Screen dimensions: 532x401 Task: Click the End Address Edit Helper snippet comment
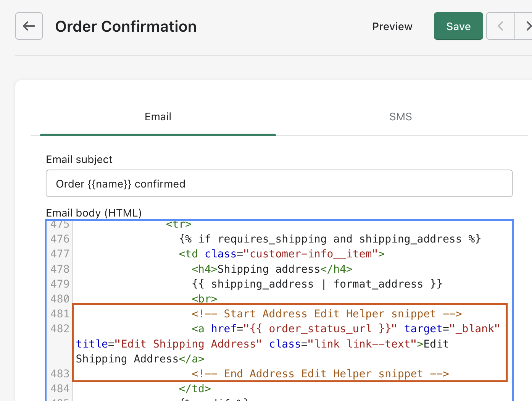[x=320, y=374]
